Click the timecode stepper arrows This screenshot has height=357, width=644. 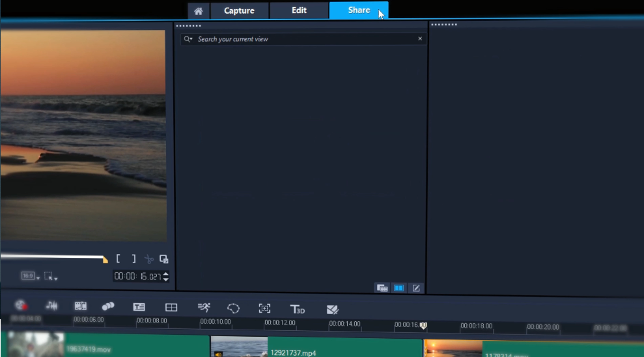(165, 276)
